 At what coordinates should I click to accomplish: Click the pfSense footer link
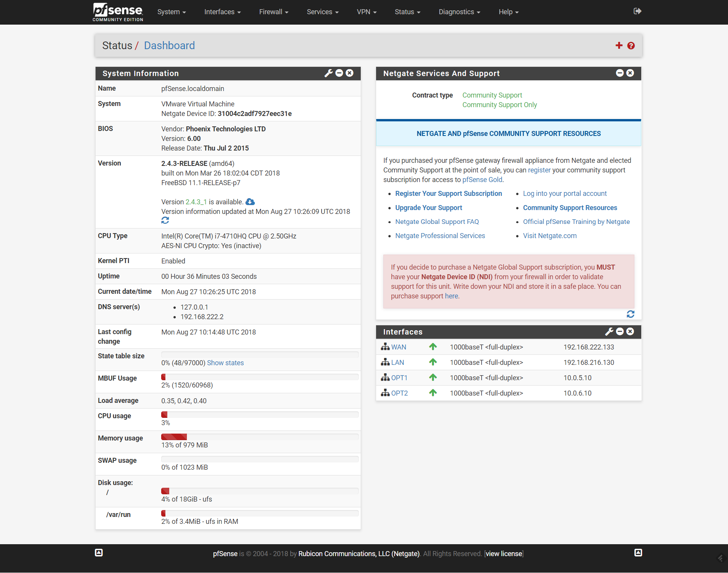point(225,554)
